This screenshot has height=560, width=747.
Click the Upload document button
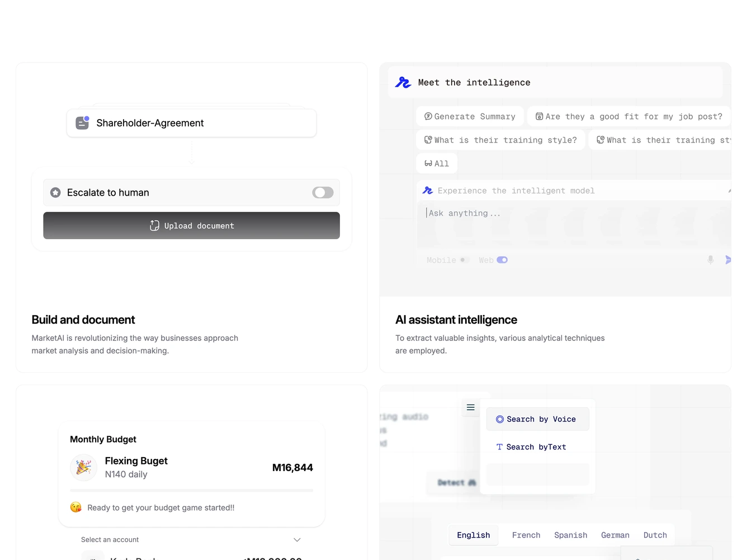coord(191,226)
